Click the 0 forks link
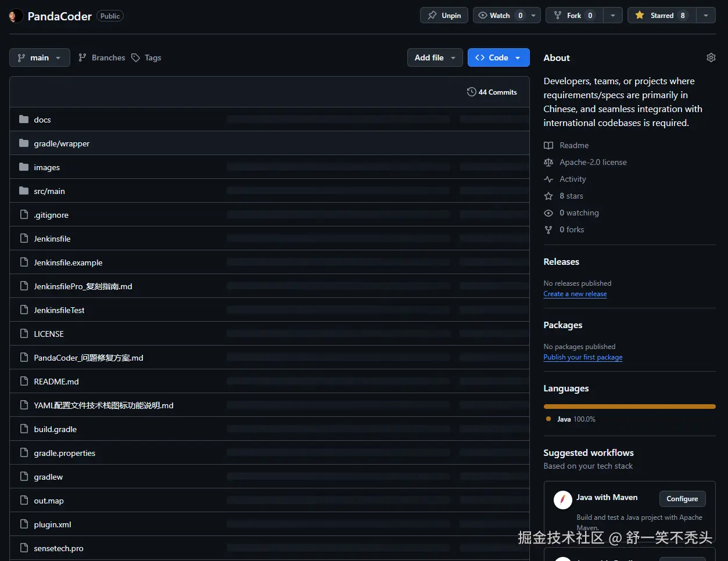Viewport: 728px width, 561px height. point(572,229)
